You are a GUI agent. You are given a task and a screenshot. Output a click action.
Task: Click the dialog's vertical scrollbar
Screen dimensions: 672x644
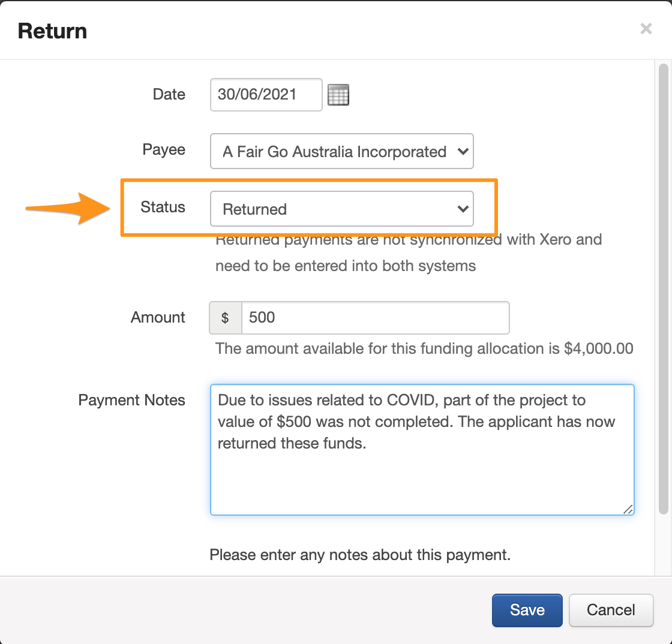pyautogui.click(x=663, y=288)
